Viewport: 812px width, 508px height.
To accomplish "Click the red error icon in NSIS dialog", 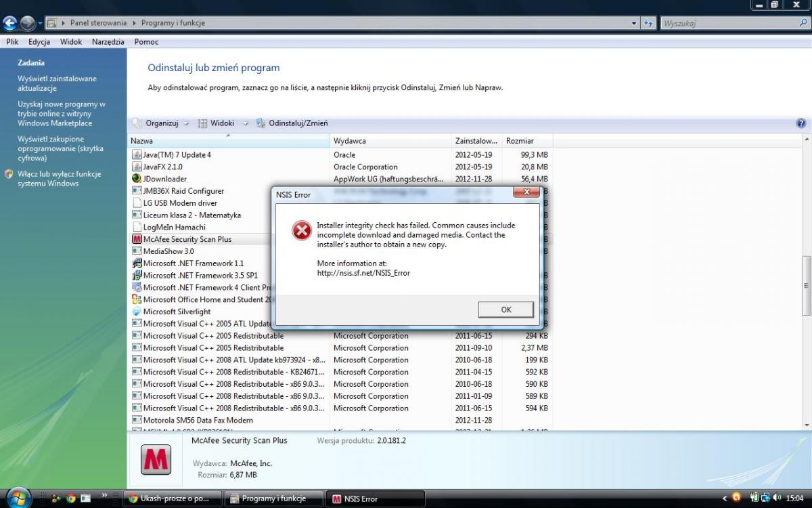I will coord(301,231).
